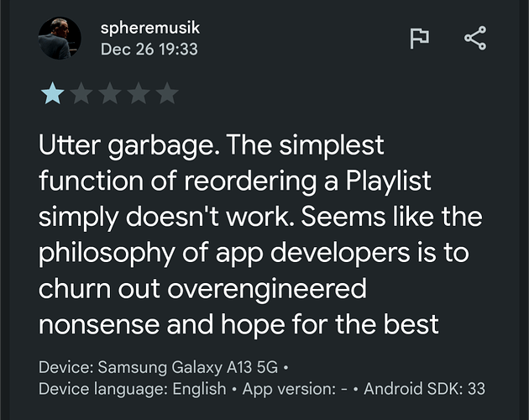Screen dimensions: 529x420
Task: Click the Samsung Galaxy A13 5G device text
Action: coord(189,368)
